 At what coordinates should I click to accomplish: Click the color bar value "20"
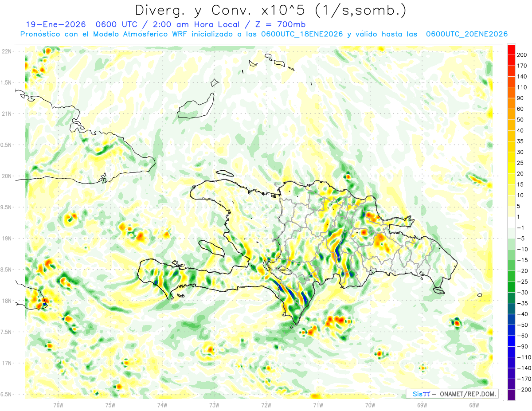click(521, 173)
